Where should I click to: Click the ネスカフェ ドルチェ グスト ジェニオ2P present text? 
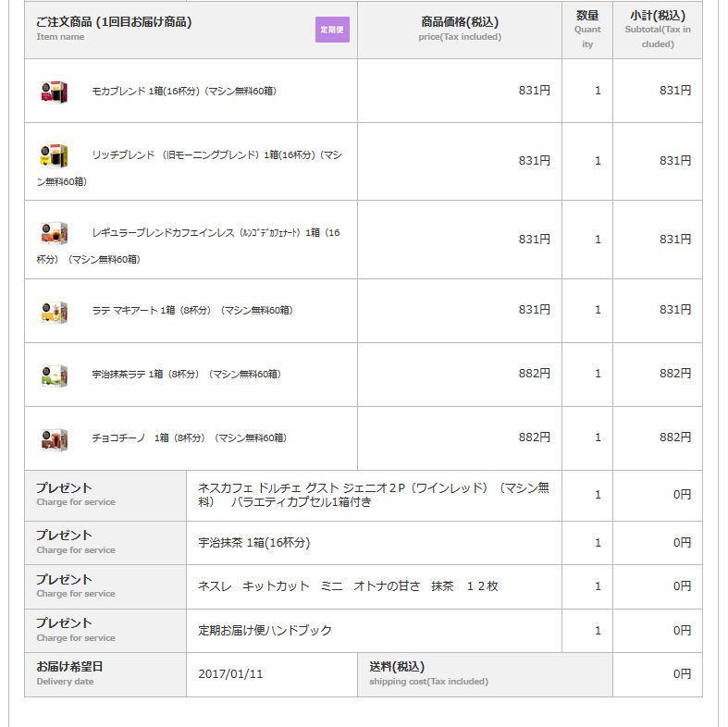click(374, 495)
